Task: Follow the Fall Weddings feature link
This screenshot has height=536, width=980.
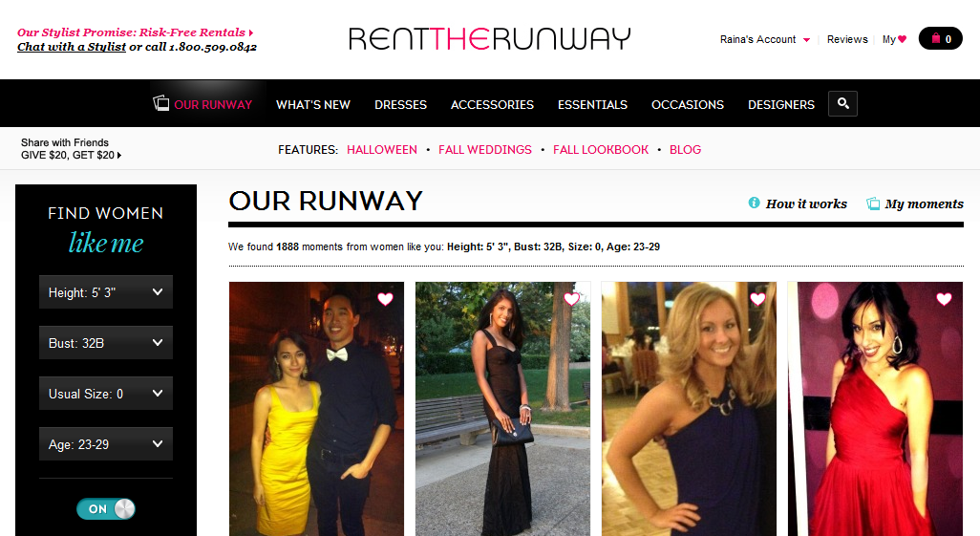Action: [485, 149]
